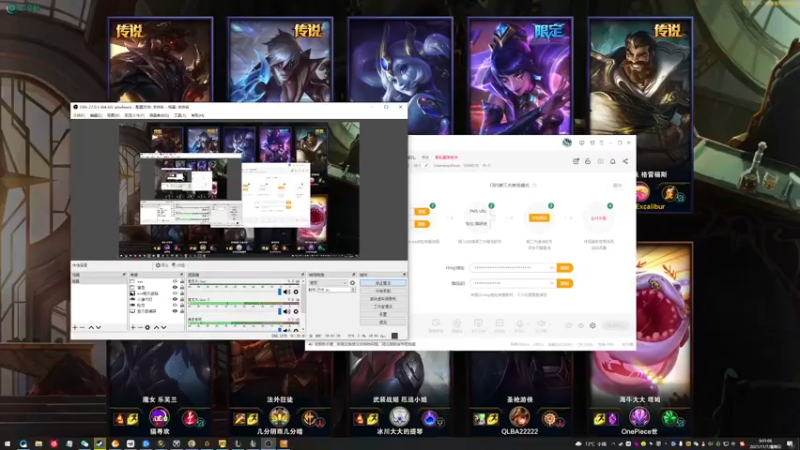Open transition properties gear in Scene Transitions
This screenshot has width=800, height=450.
(353, 283)
